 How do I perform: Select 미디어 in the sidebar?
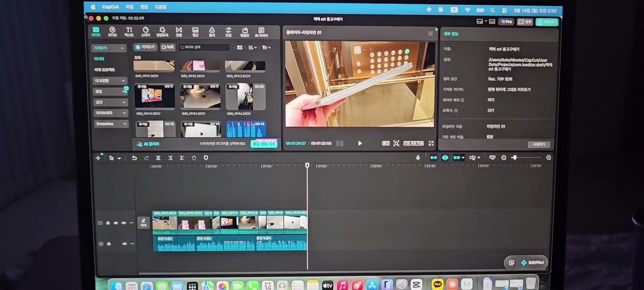point(99,59)
